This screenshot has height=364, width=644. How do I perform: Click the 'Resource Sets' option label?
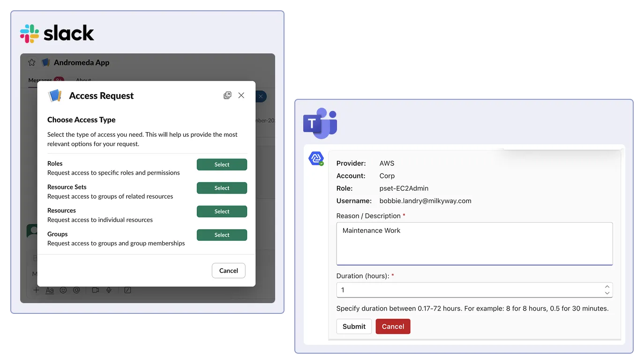pos(67,187)
